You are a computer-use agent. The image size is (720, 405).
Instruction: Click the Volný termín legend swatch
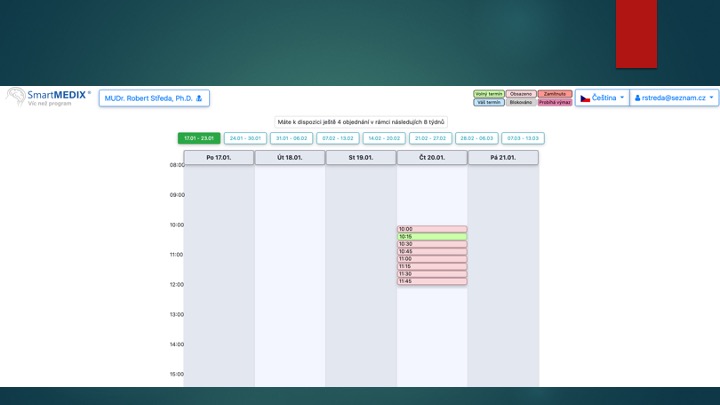[489, 94]
